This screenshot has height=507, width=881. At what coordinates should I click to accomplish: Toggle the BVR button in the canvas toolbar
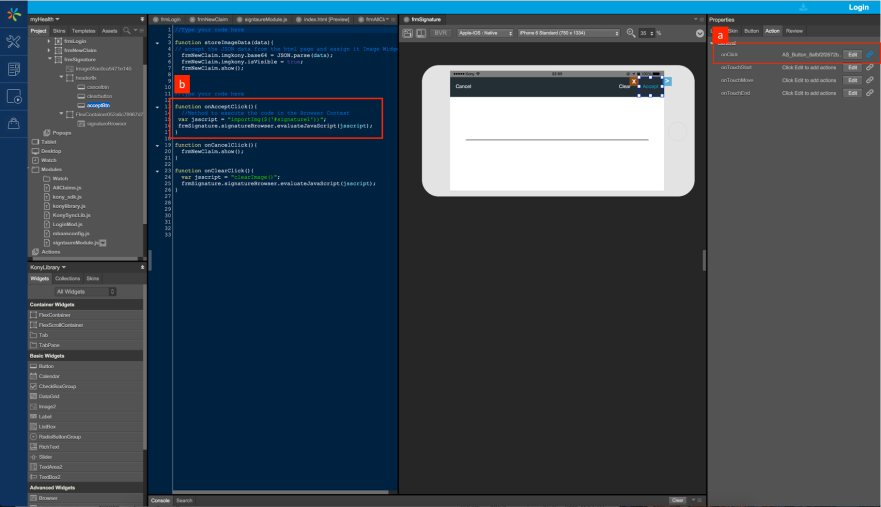440,33
